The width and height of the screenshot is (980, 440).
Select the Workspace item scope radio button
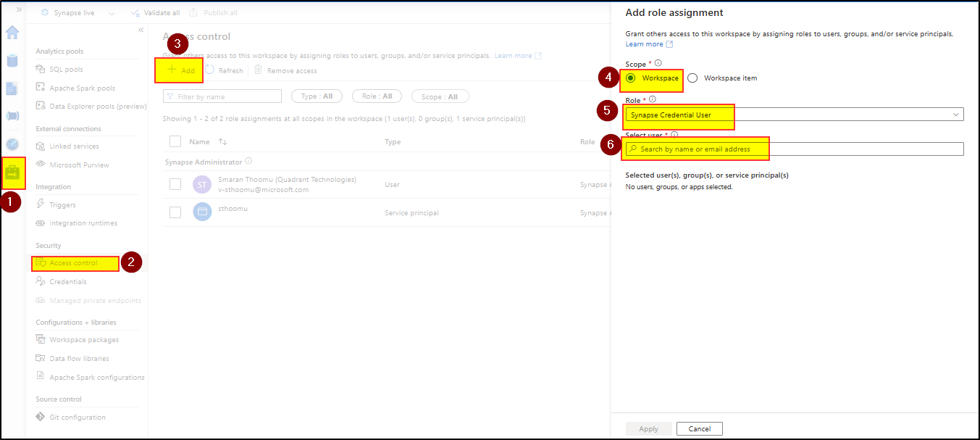692,78
